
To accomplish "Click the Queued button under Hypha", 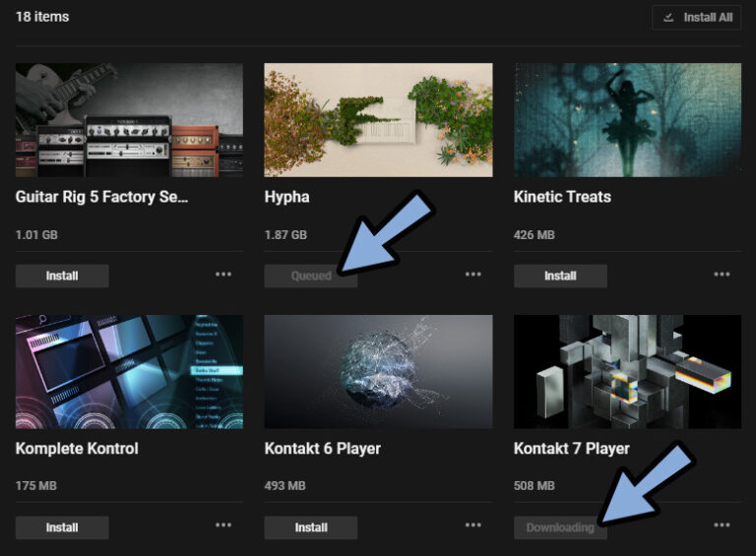I will [310, 277].
